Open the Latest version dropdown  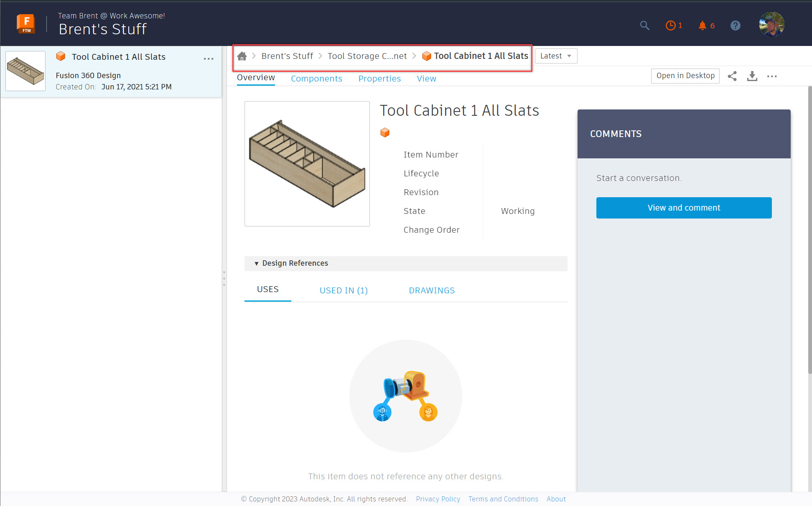(x=556, y=56)
